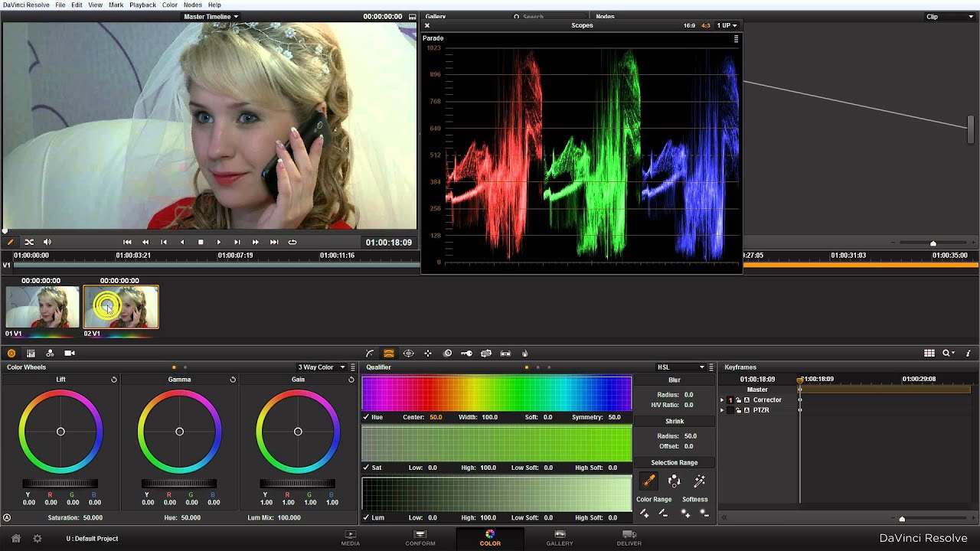980x551 pixels.
Task: Open the Key palette icon
Action: (466, 354)
